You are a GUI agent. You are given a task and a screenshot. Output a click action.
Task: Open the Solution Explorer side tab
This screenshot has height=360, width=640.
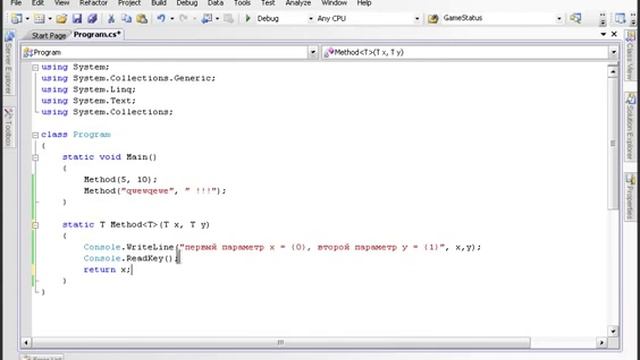[630, 127]
